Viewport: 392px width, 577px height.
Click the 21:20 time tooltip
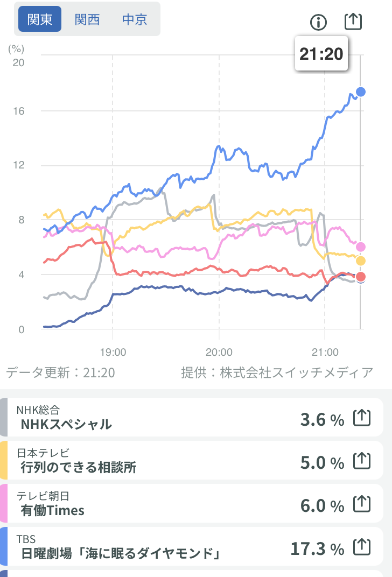point(321,54)
